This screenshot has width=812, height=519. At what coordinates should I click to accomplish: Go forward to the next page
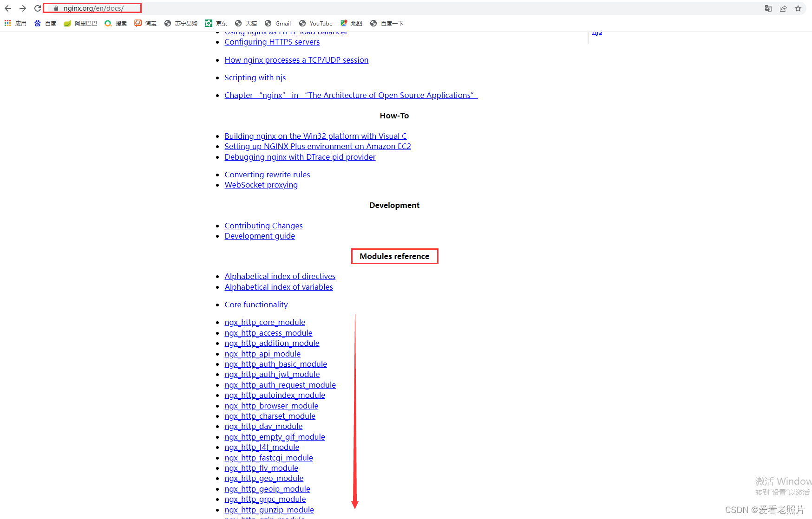pos(23,8)
